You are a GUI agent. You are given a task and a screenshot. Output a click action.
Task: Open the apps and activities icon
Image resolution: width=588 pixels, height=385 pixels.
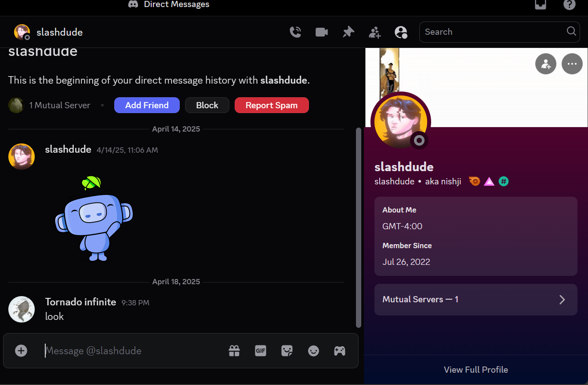tap(340, 351)
